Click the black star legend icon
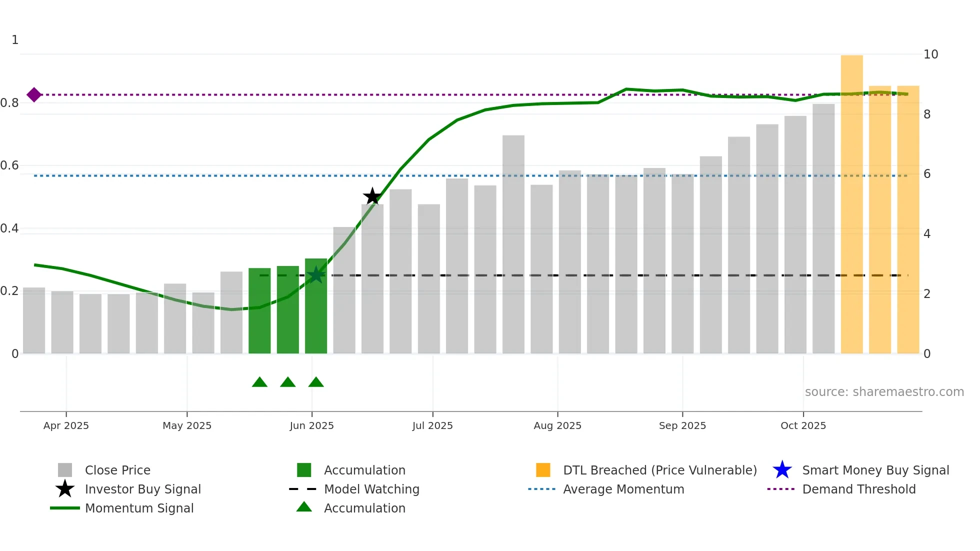The image size is (980, 551). pyautogui.click(x=65, y=489)
